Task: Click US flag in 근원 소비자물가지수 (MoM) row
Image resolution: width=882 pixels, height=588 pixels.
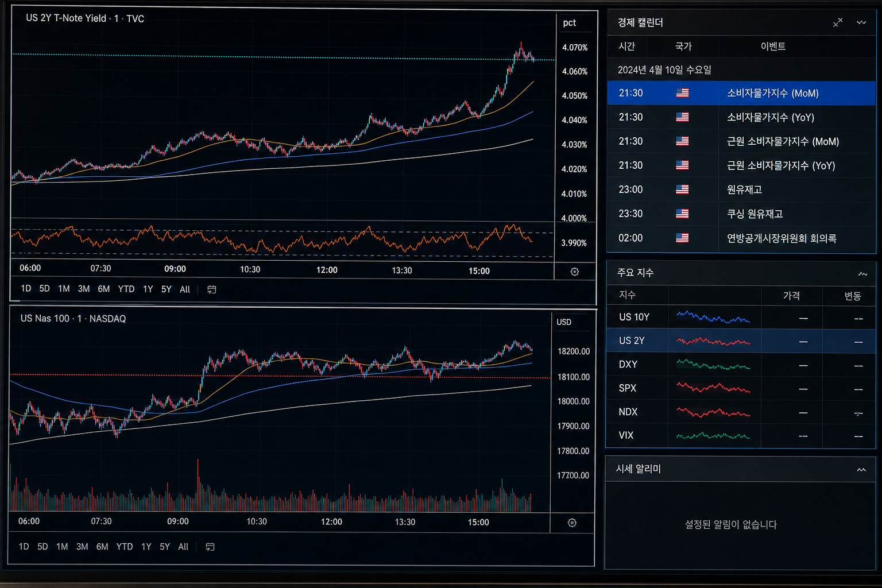Action: click(682, 141)
